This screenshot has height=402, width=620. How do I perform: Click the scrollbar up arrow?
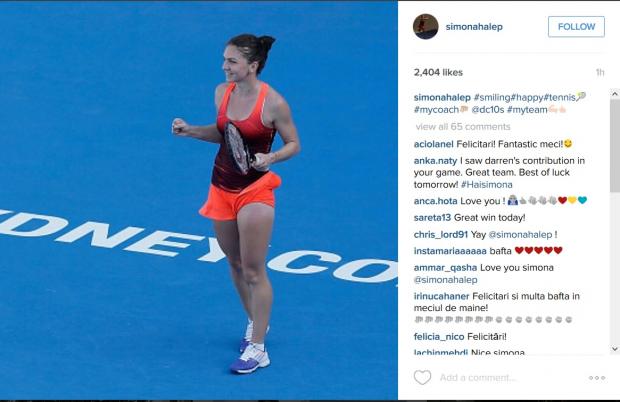click(x=615, y=94)
